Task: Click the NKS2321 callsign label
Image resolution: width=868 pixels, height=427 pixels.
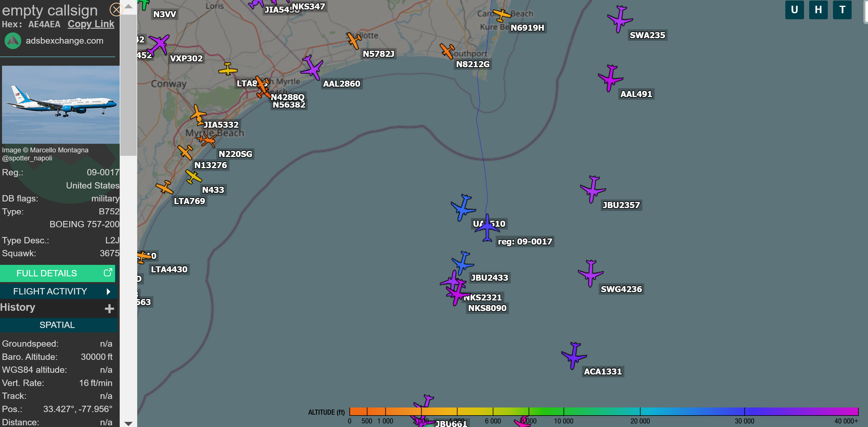Action: (483, 297)
